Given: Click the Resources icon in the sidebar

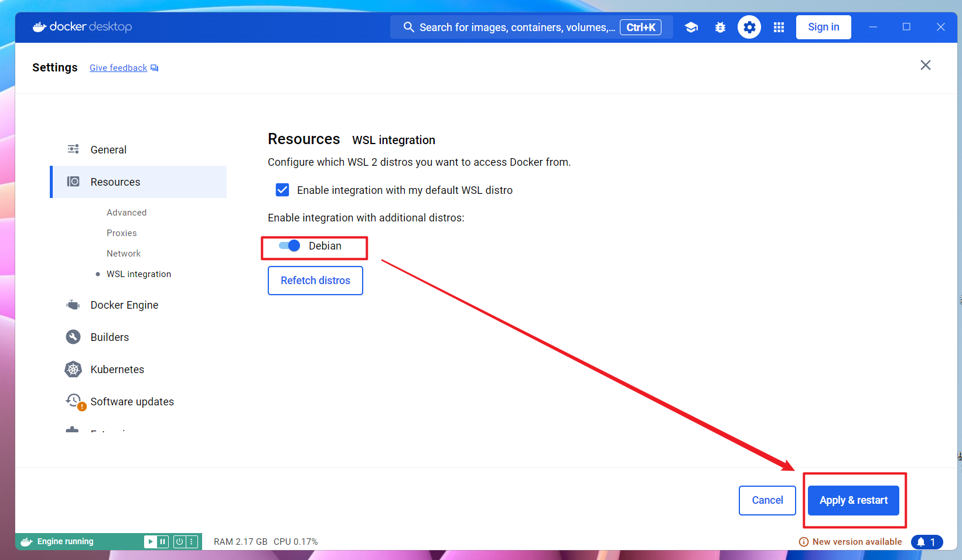Looking at the screenshot, I should [73, 182].
